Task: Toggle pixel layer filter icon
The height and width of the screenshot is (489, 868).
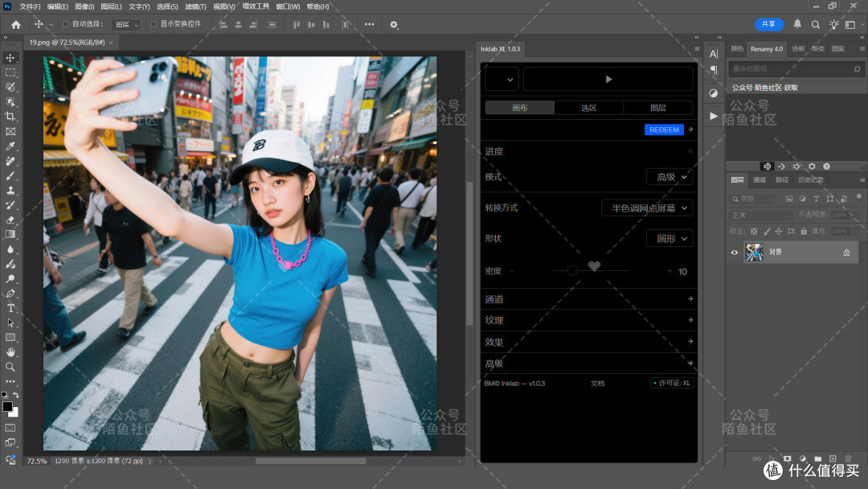Action: (x=789, y=199)
